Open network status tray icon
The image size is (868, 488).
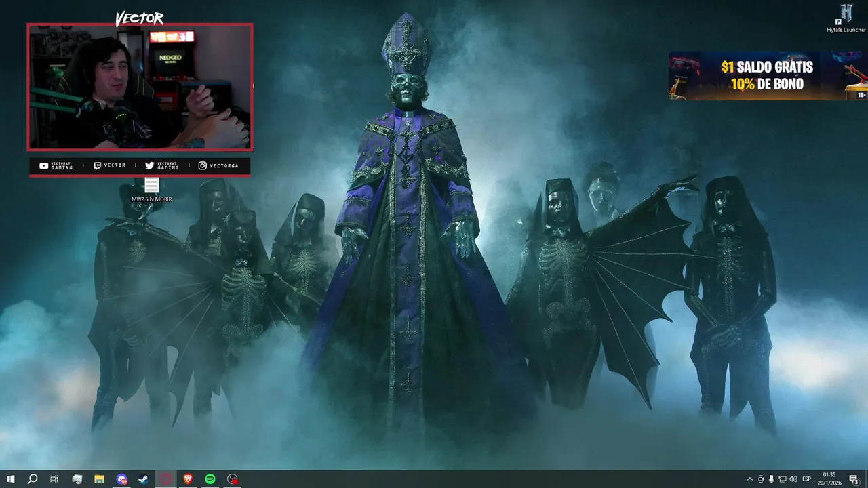(x=783, y=479)
